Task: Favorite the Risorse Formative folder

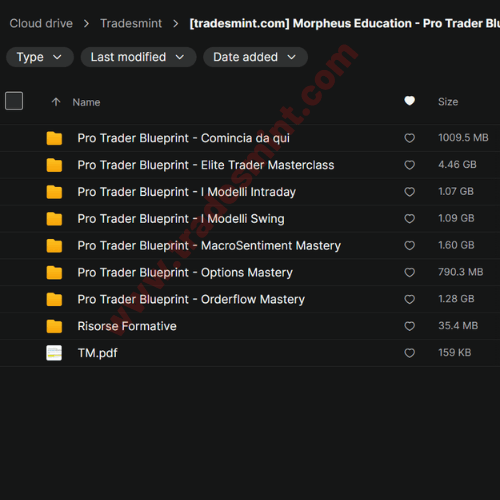Action: click(x=410, y=326)
